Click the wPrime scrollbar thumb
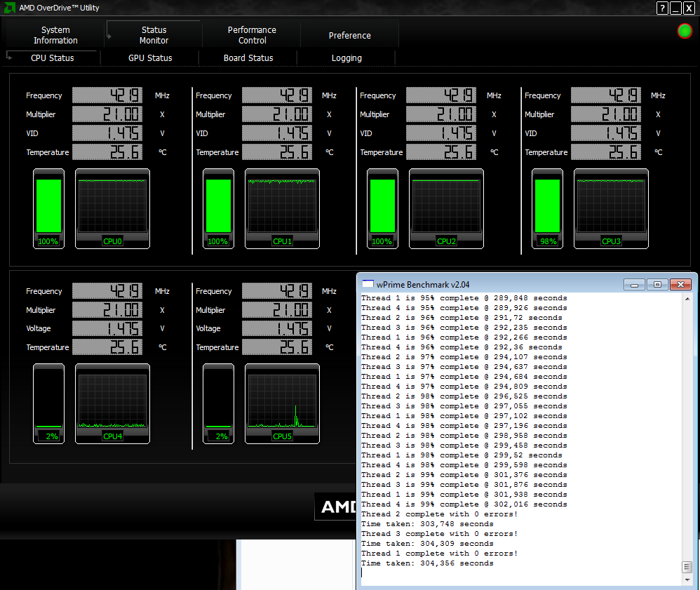The height and width of the screenshot is (590, 700). (x=687, y=568)
